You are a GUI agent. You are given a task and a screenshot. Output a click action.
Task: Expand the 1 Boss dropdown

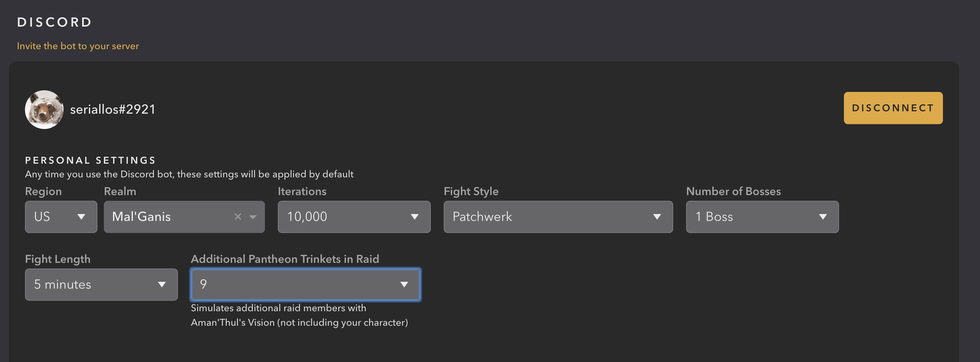coord(753,217)
